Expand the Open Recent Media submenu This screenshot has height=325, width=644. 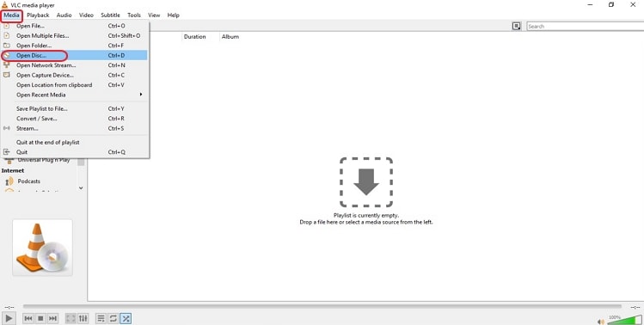click(x=75, y=95)
